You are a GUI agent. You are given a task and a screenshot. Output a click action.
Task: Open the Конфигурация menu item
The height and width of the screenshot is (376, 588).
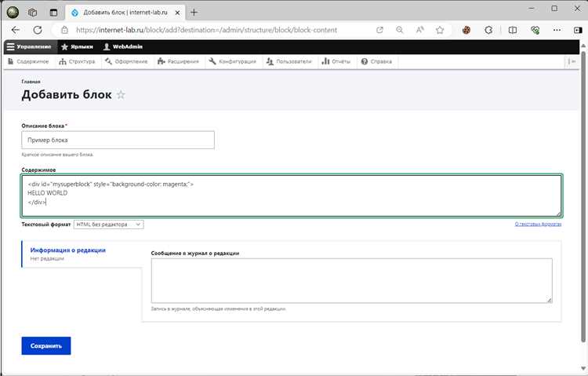(x=233, y=61)
